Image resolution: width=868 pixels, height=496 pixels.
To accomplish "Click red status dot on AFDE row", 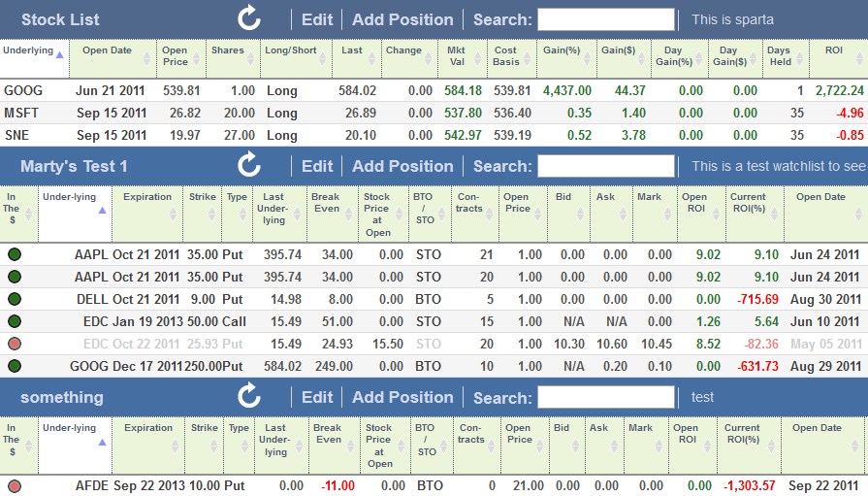I will (x=15, y=485).
